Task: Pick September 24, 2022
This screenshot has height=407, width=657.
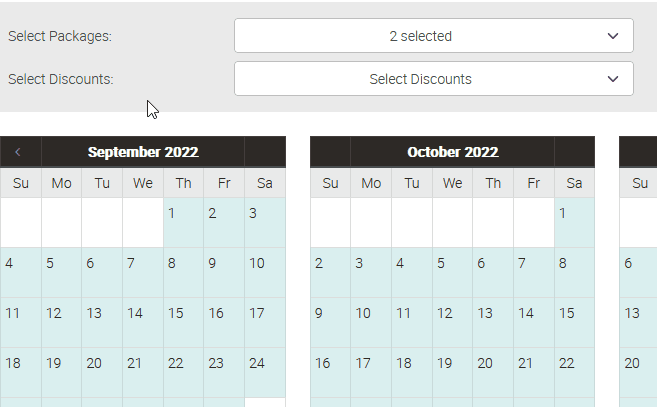Action: coord(264,372)
